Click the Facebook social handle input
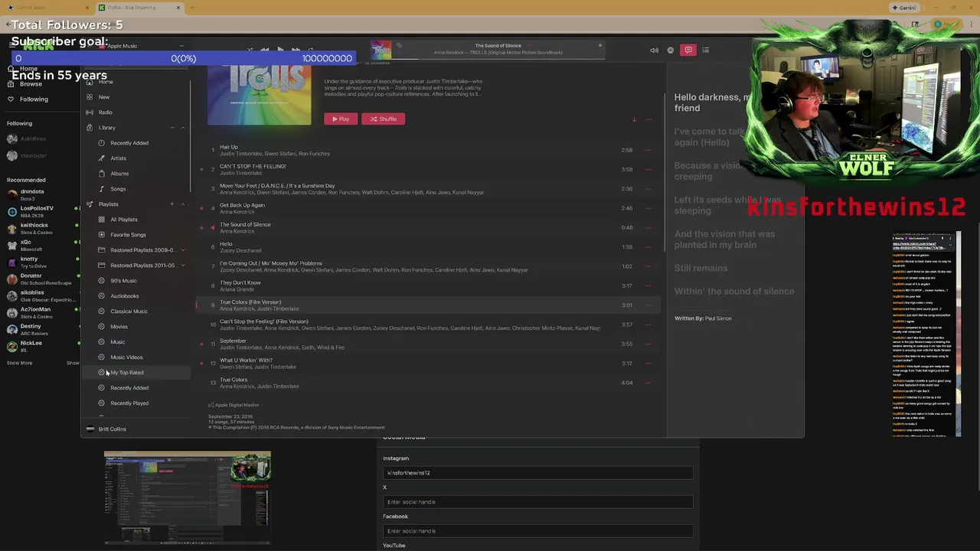The image size is (980, 551). coord(537,531)
